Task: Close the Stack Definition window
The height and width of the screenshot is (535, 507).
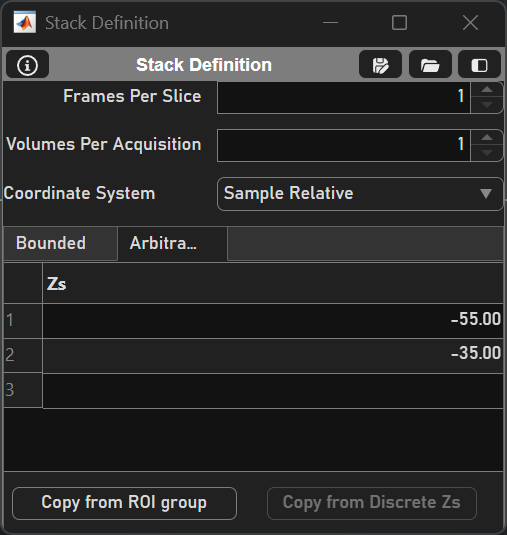Action: coord(470,23)
